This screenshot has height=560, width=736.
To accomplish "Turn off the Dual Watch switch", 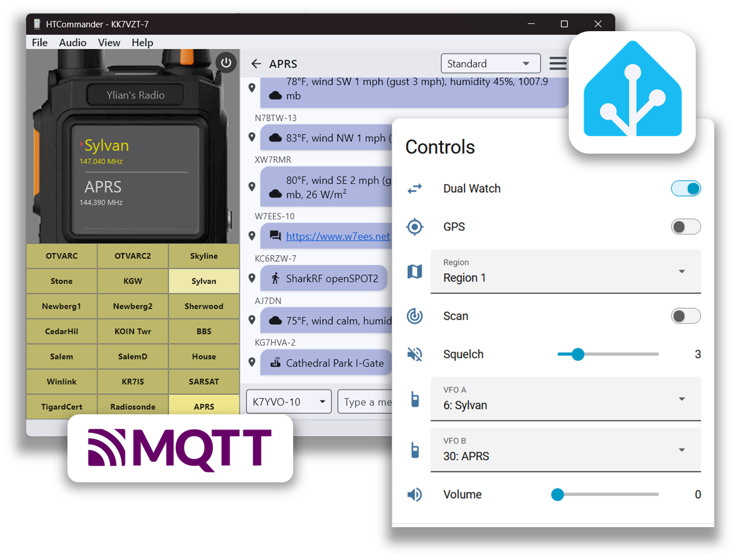I will coord(686,188).
